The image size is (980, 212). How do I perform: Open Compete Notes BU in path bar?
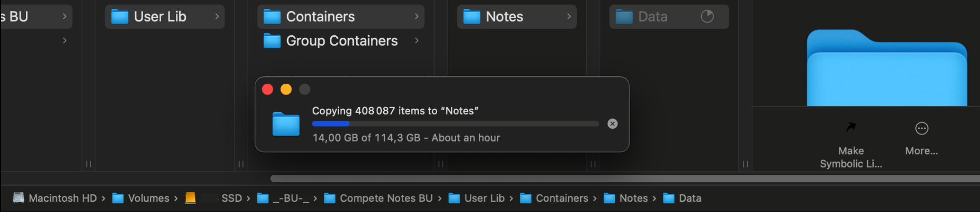pyautogui.click(x=386, y=198)
